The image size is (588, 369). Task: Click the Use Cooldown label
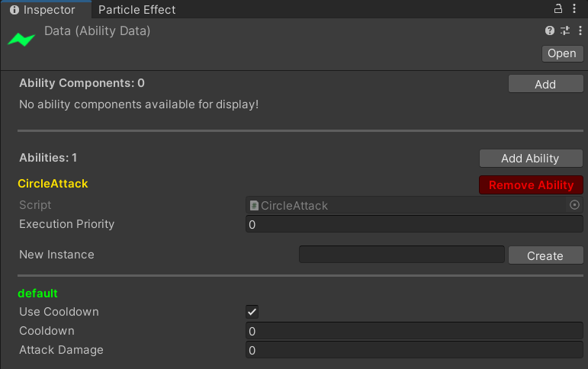tap(59, 312)
